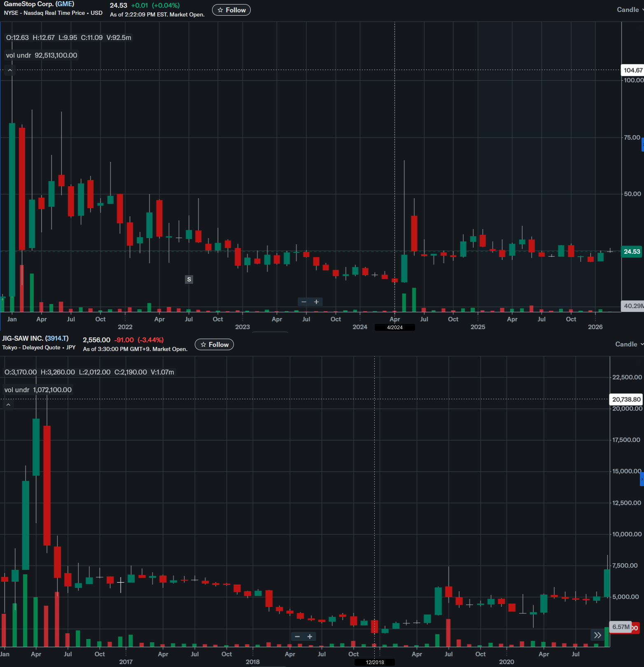Zoom out on the JIG-SAW chart
The height and width of the screenshot is (667, 644).
click(x=297, y=637)
